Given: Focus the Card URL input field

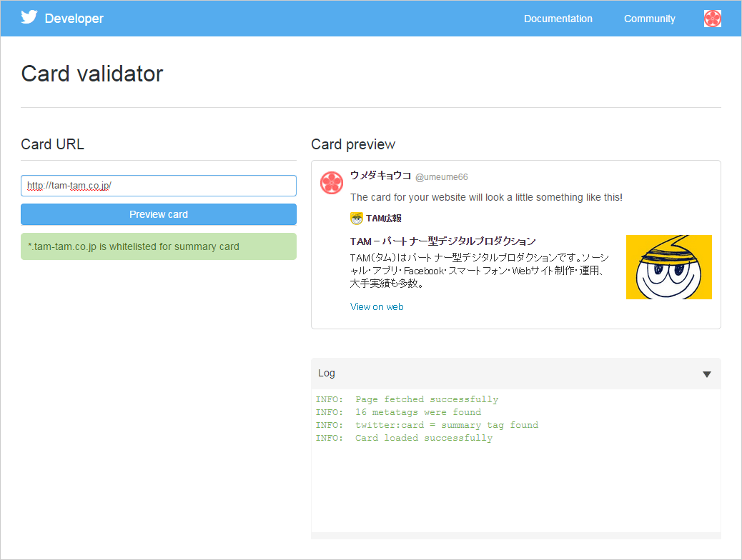Looking at the screenshot, I should (x=159, y=186).
